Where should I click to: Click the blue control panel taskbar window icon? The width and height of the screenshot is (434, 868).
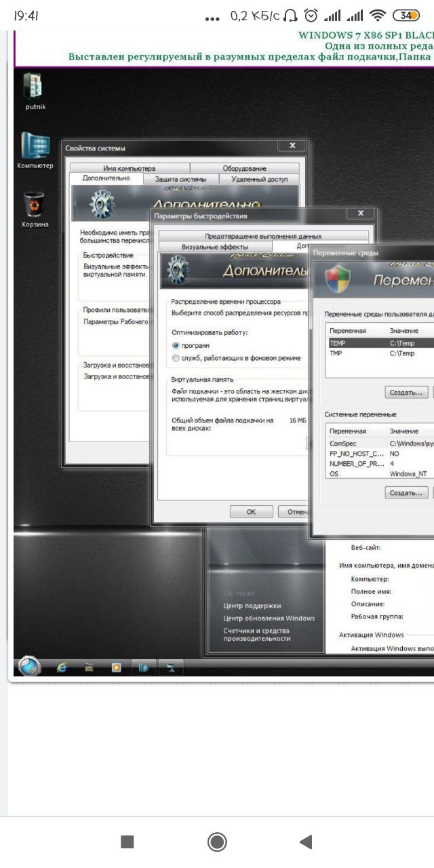pos(144,667)
